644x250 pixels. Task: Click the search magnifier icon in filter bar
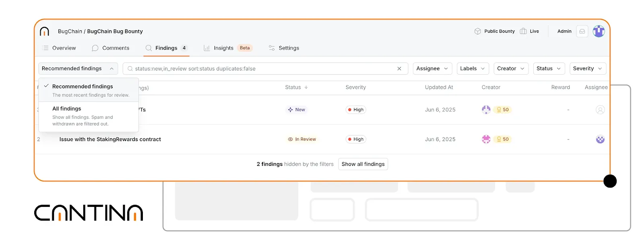coord(130,69)
